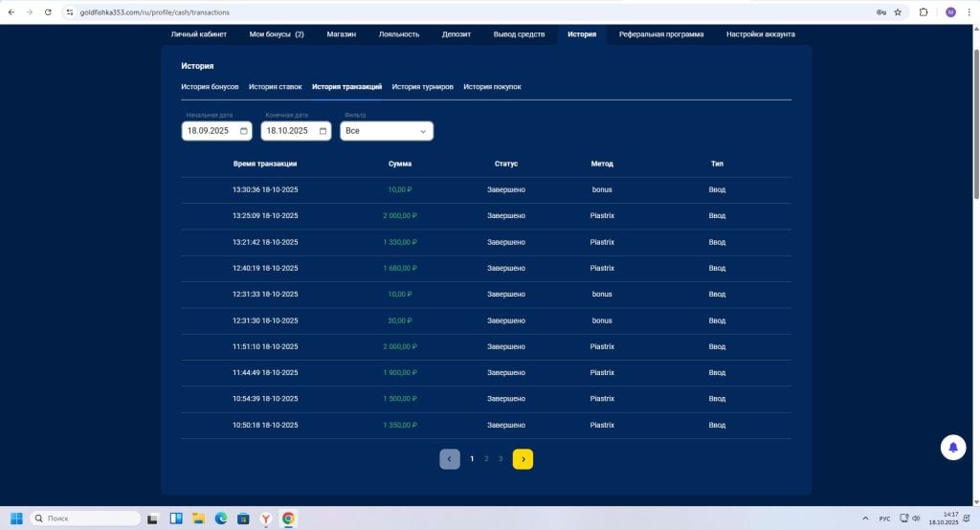Open browser extensions puzzle icon
Image resolution: width=980 pixels, height=530 pixels.
924,11
